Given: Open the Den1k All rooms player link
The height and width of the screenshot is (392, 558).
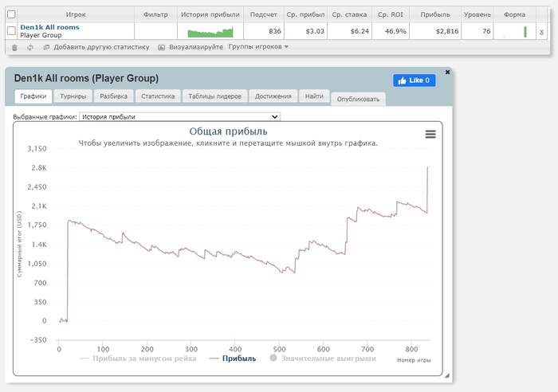Looking at the screenshot, I should pyautogui.click(x=49, y=27).
